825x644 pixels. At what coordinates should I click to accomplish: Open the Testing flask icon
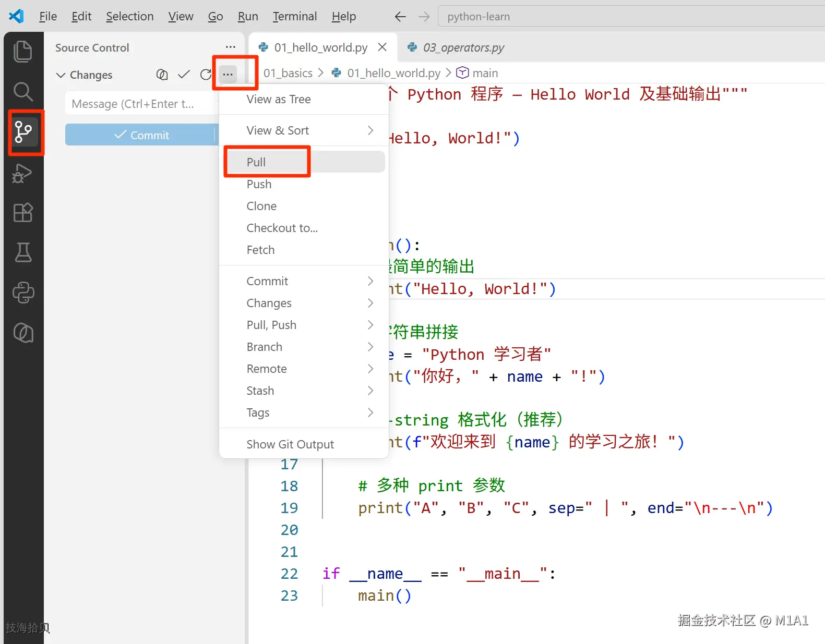coord(23,252)
